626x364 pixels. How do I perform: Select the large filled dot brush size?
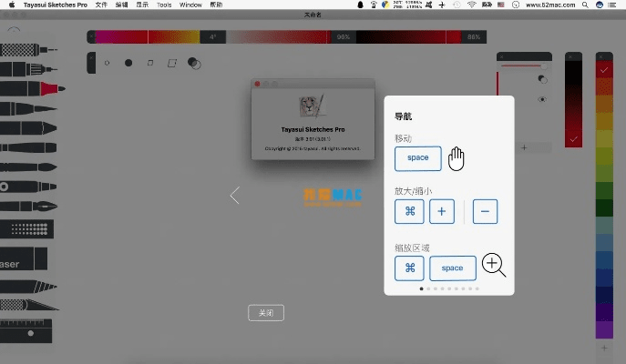(128, 63)
